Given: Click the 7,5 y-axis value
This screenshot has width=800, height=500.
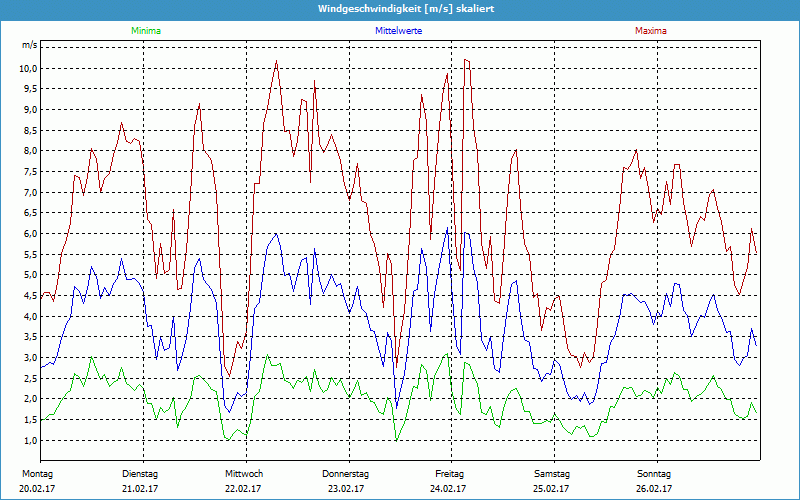Looking at the screenshot, I should [30, 172].
